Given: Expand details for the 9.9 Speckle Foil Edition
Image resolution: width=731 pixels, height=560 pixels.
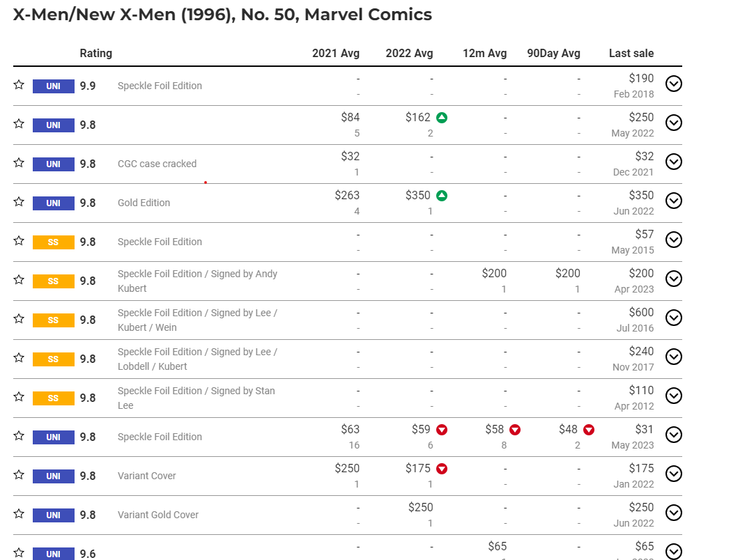Looking at the screenshot, I should click(673, 84).
